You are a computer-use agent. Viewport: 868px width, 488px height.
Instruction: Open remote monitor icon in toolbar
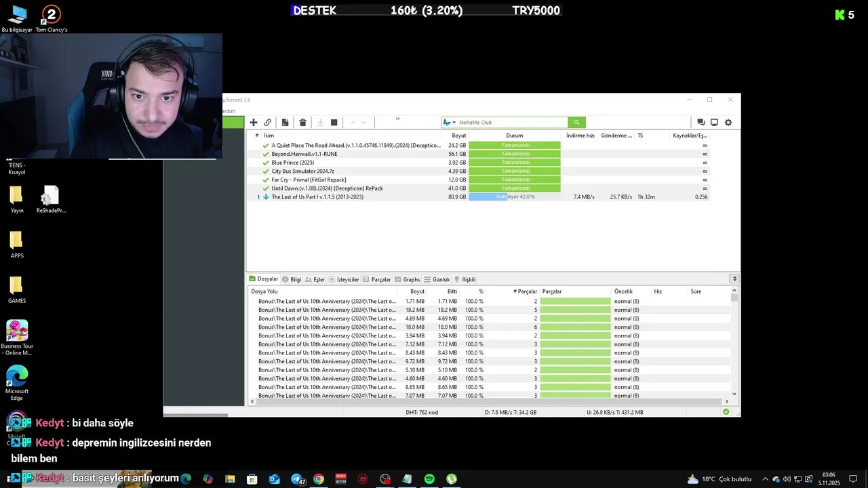[714, 123]
